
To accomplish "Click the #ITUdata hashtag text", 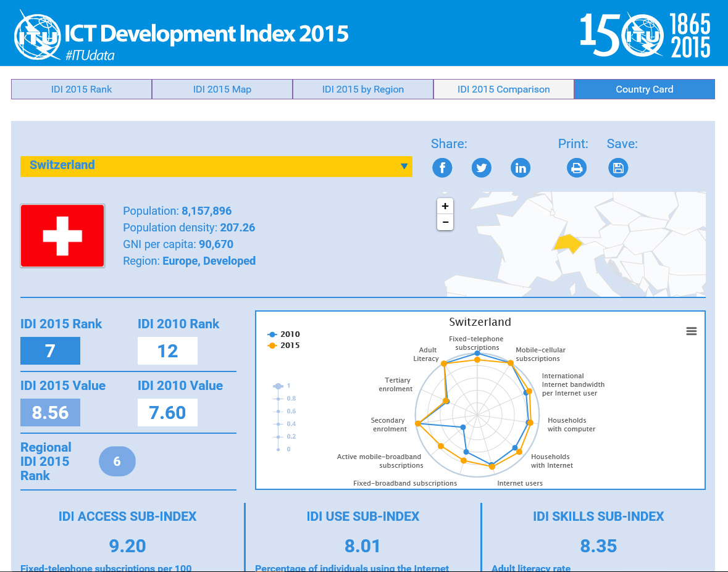I will (90, 56).
